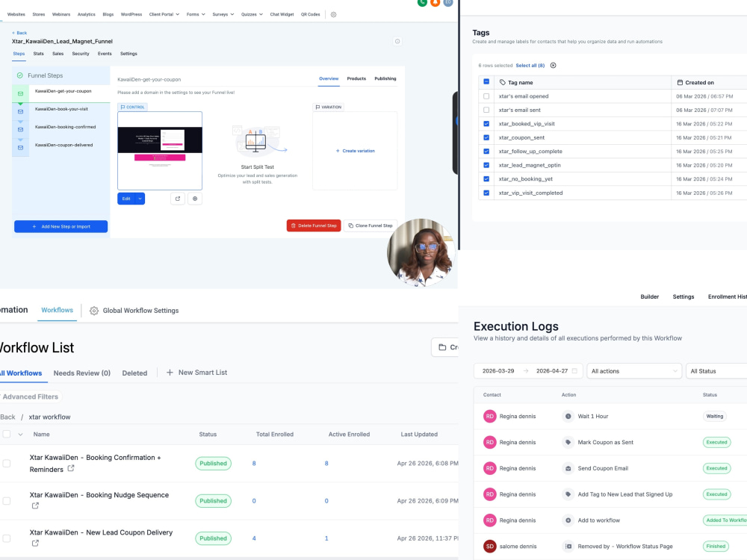
Task: Open external link icon for New Lead Coupon Delivery
Action: [35, 544]
